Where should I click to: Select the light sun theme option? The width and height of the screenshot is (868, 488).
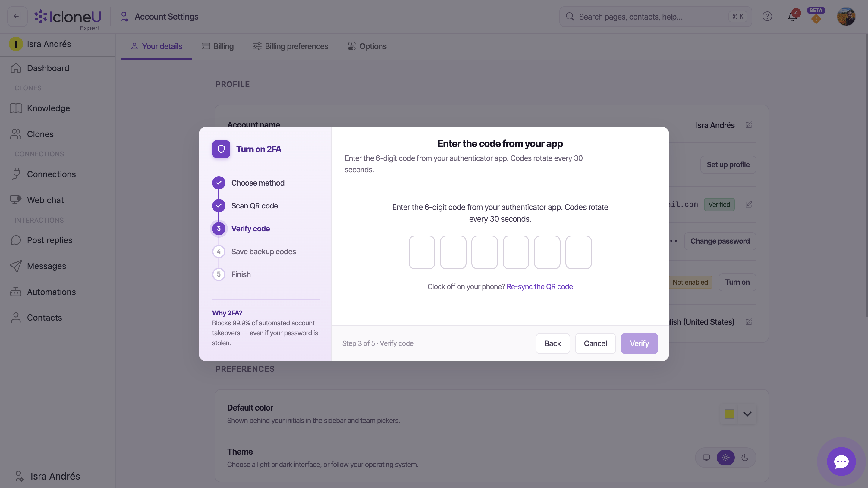(725, 458)
